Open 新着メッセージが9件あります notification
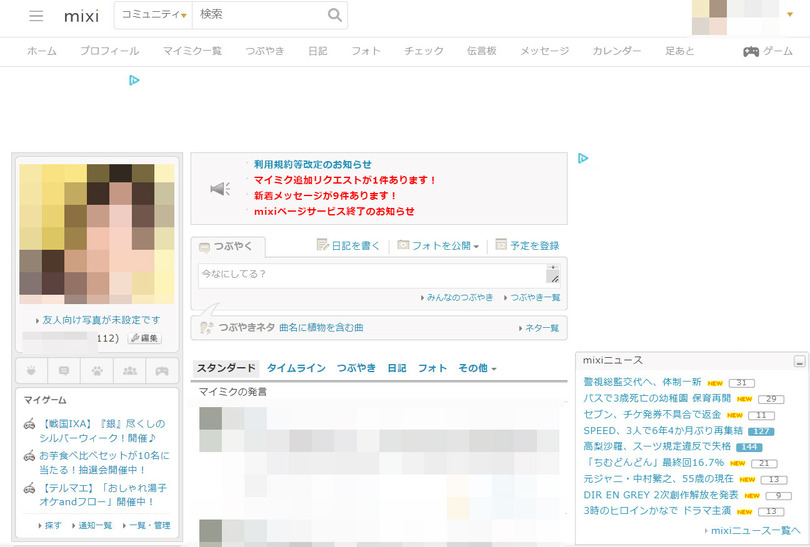This screenshot has height=547, width=810. [x=325, y=195]
